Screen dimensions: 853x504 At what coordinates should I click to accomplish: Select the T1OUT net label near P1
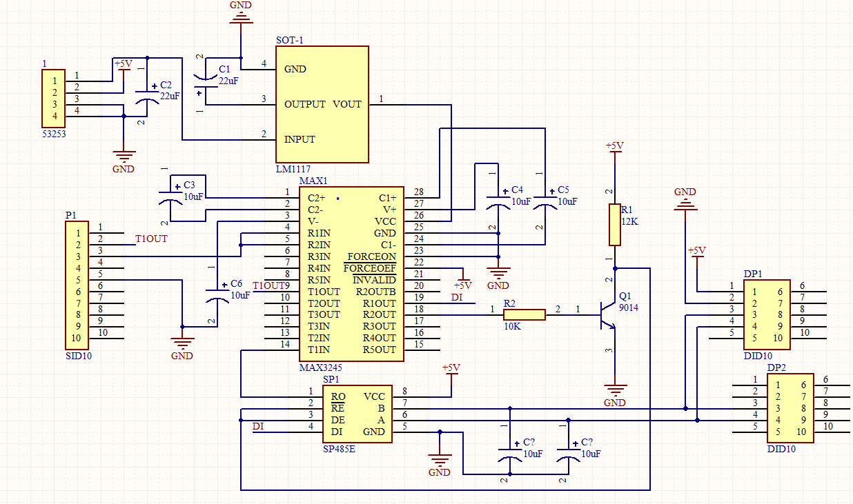pyautogui.click(x=151, y=239)
